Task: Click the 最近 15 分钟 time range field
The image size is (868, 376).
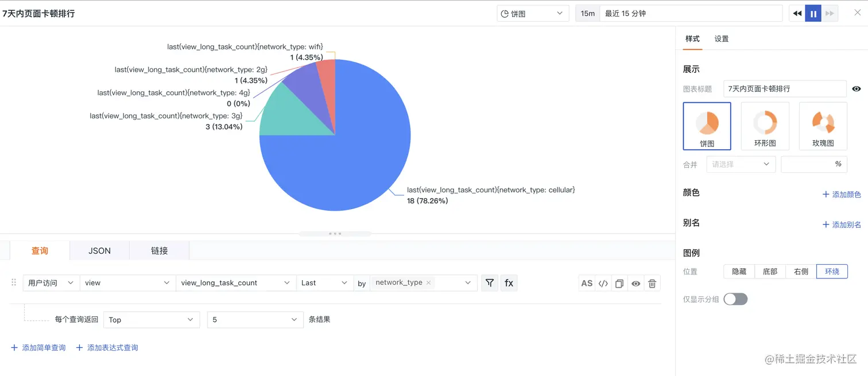Action: (691, 13)
